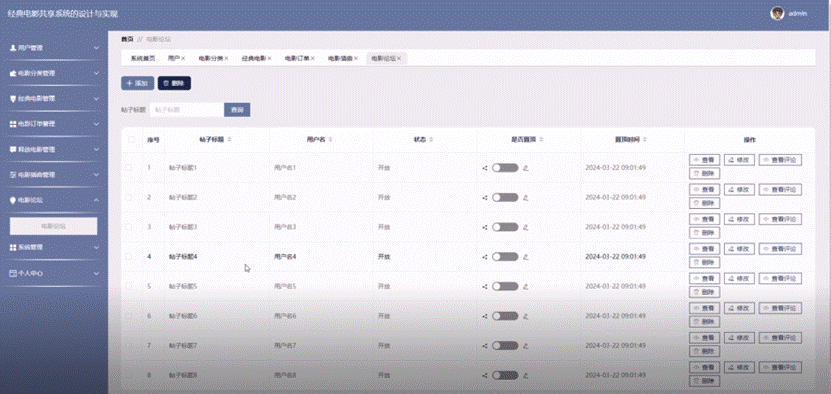
Task: Sort by 是否置顶 column arrows
Action: tap(541, 140)
